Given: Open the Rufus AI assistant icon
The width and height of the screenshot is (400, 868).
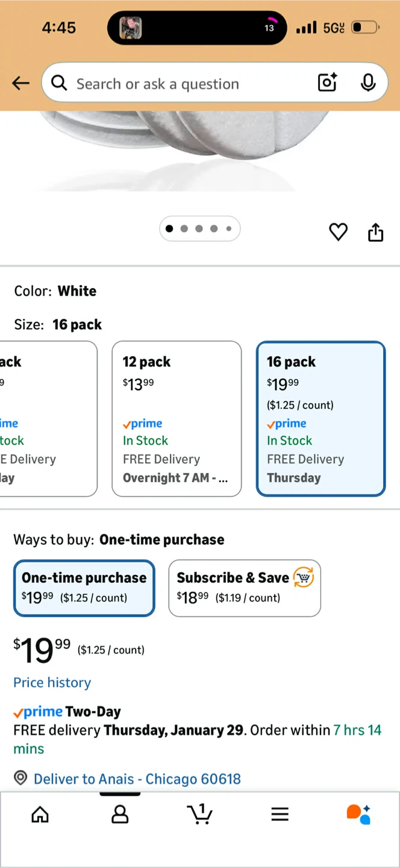Looking at the screenshot, I should (x=358, y=814).
